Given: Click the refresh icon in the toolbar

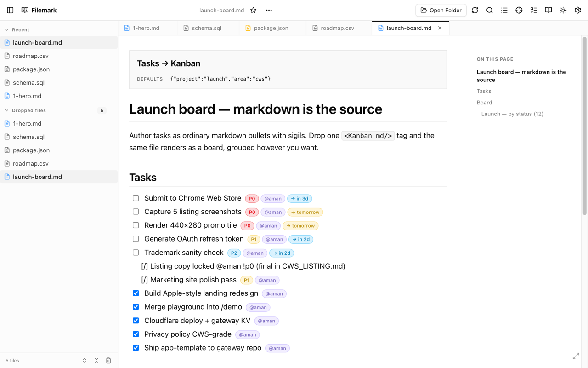Looking at the screenshot, I should click(x=475, y=10).
